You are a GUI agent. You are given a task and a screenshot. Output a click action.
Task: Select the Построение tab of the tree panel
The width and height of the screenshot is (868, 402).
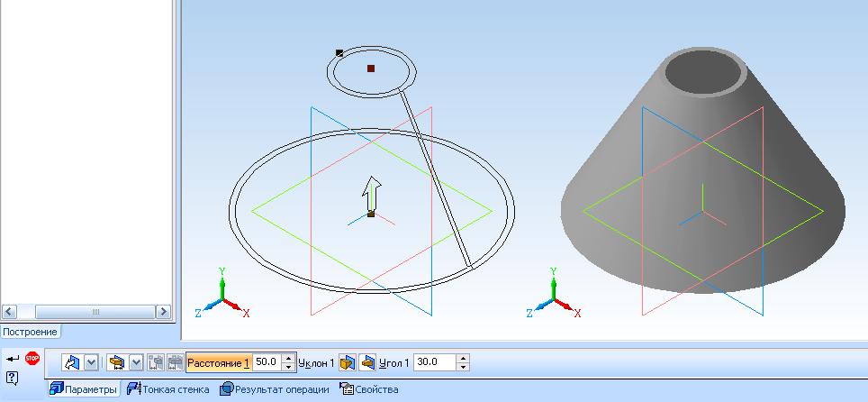click(31, 332)
